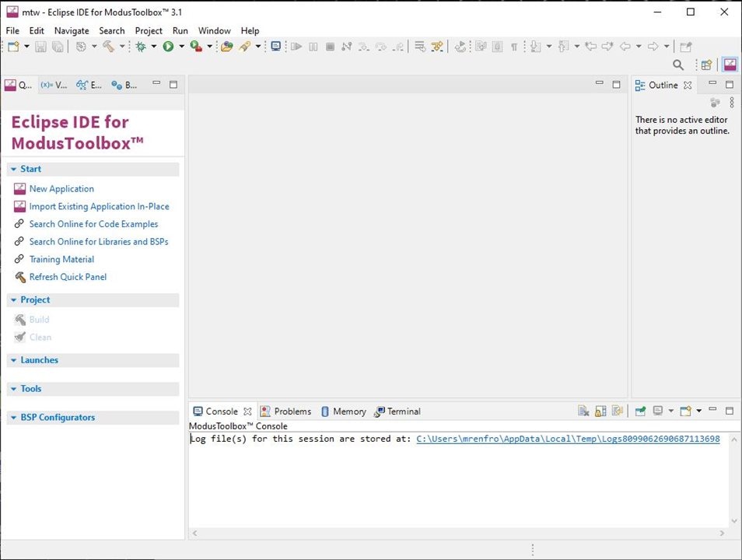Toggle Show Whitespace Characters pilcrow icon
The height and width of the screenshot is (560, 742).
514,47
